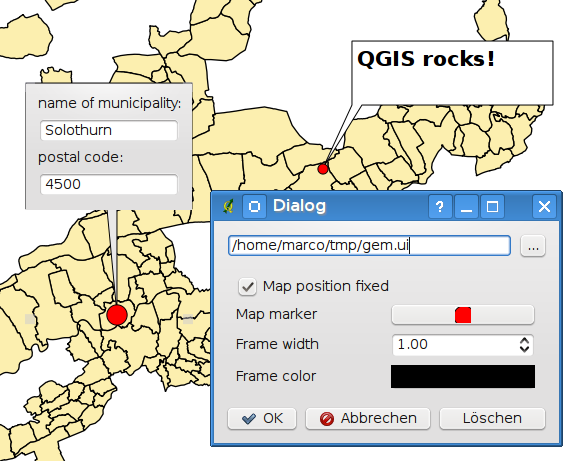Click the postal code field showing 4500
Image resolution: width=571 pixels, height=470 pixels.
click(109, 184)
